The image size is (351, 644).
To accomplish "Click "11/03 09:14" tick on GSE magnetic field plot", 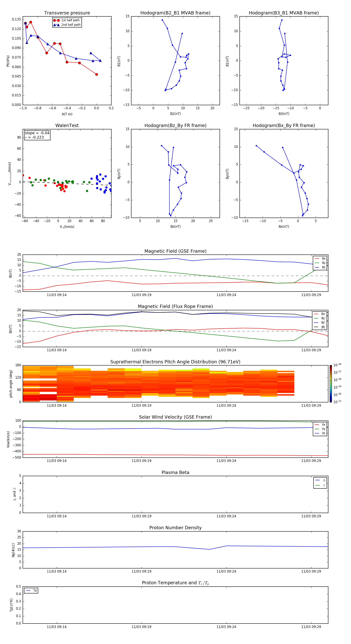I will pos(57,295).
